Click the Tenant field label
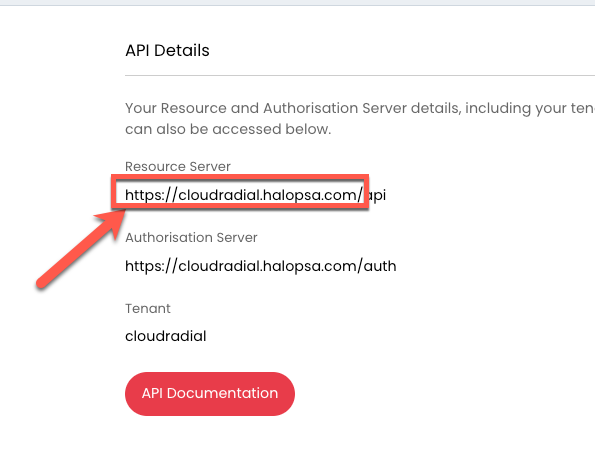This screenshot has height=465, width=595. click(x=148, y=308)
